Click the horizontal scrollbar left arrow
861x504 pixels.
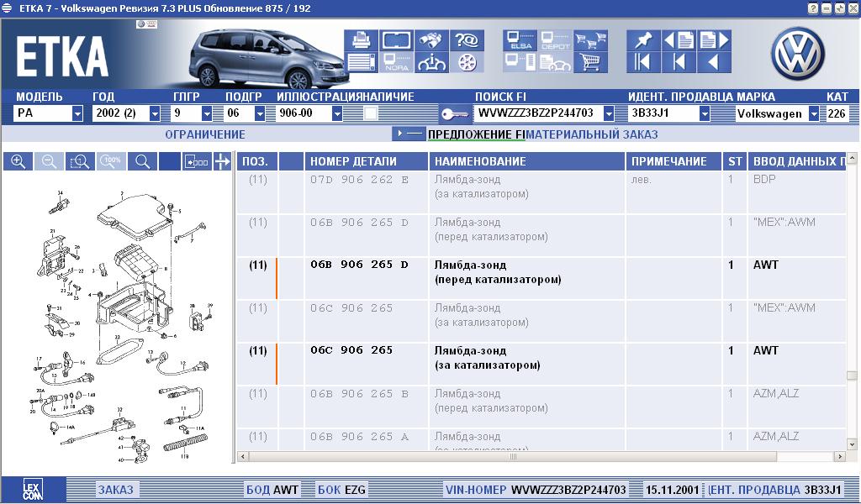pyautogui.click(x=242, y=456)
